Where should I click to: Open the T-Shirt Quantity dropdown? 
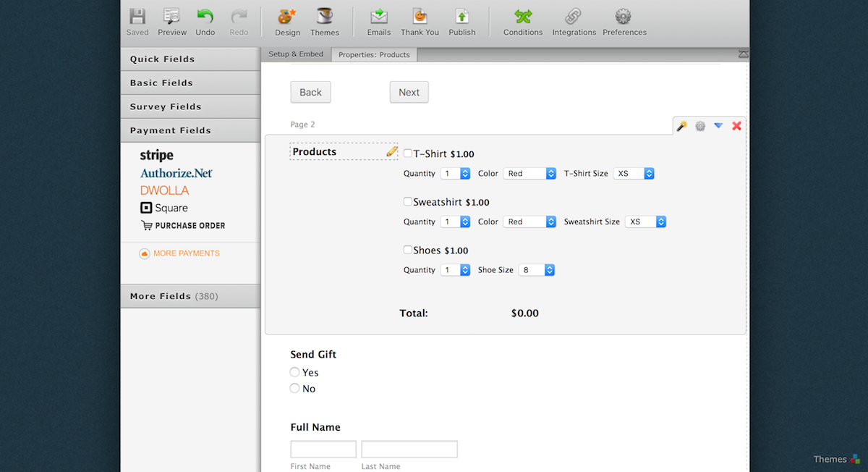point(455,174)
